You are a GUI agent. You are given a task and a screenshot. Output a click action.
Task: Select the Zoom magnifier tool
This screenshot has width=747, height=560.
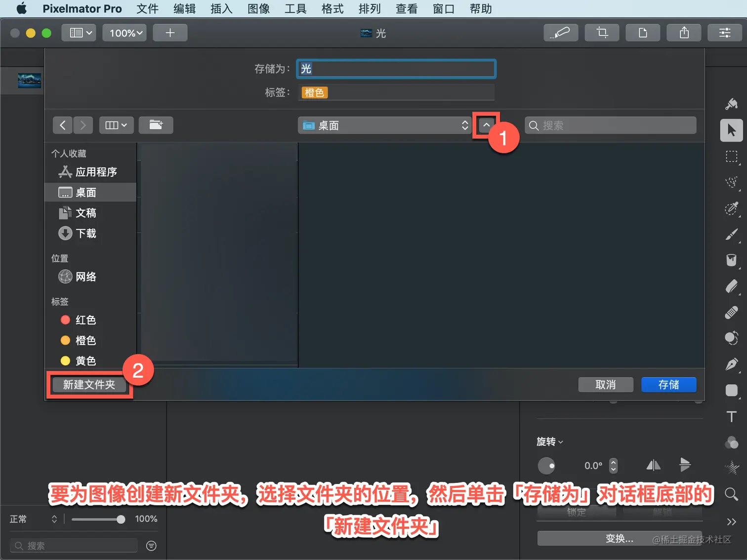pos(732,494)
